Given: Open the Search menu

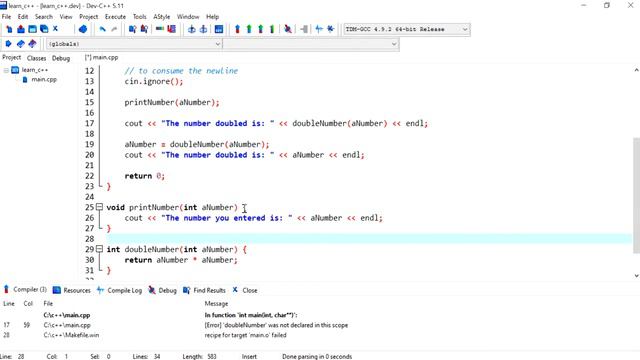Looking at the screenshot, I should (44, 17).
